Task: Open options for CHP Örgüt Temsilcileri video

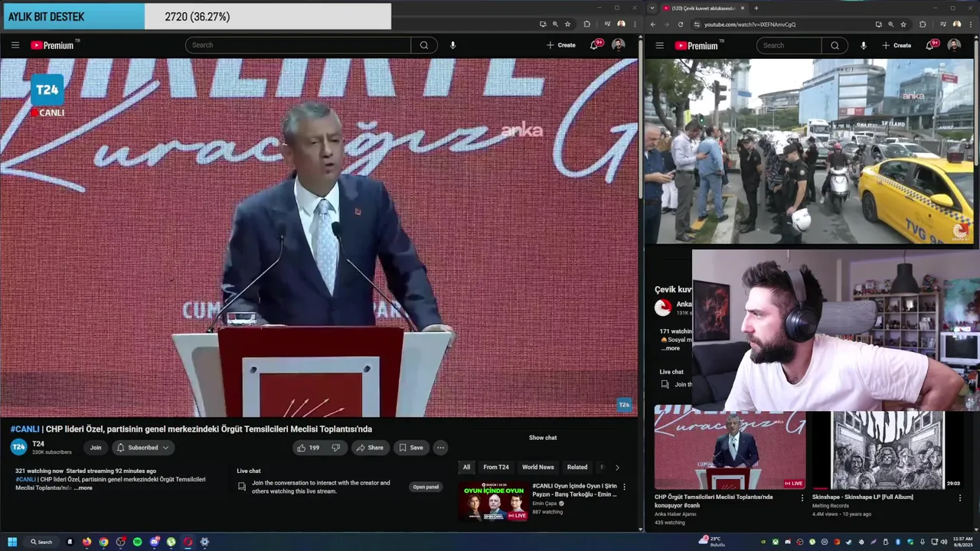Action: 802,497
